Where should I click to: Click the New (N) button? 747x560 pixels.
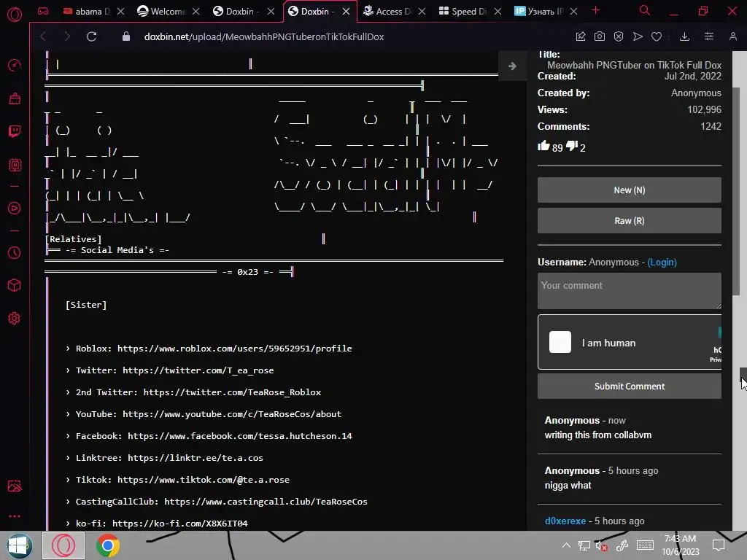(630, 190)
